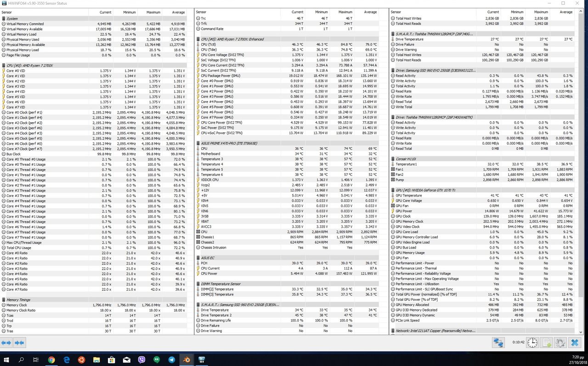
Task: Select CPU [#0]: AMD Ryzen 7 2700X: Enhanced header
Action: coord(287,39)
